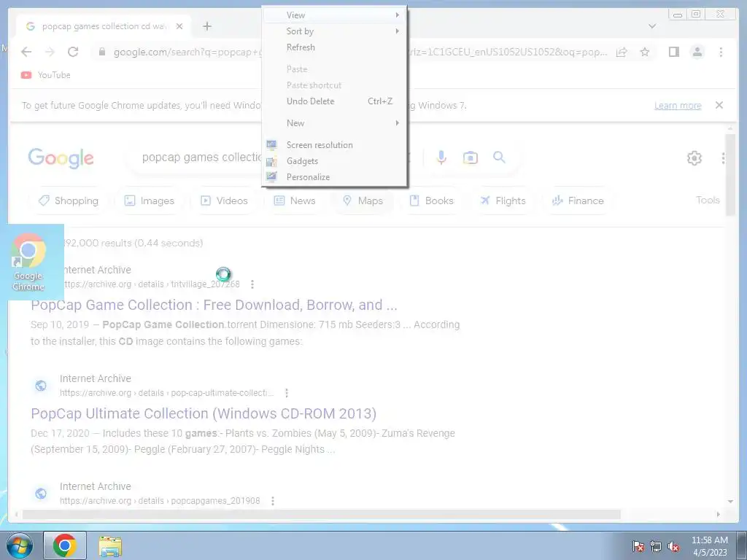Select Google Chrome desktop shortcut
This screenshot has width=747, height=560.
pyautogui.click(x=28, y=262)
